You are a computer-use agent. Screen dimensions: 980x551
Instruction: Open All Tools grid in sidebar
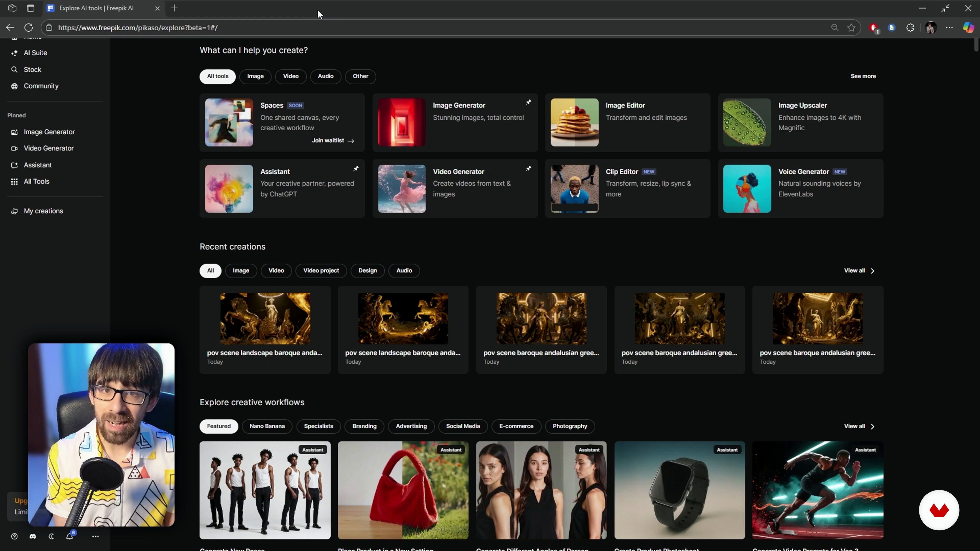click(x=36, y=181)
